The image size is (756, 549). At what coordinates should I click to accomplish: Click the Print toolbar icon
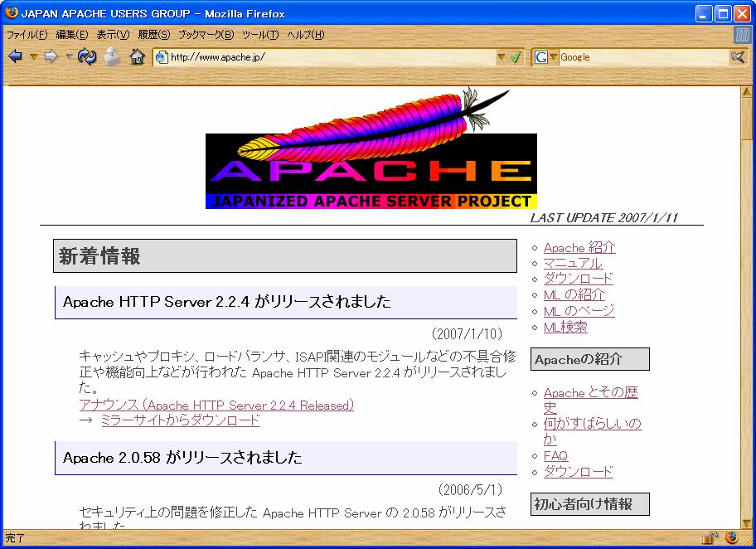(112, 56)
